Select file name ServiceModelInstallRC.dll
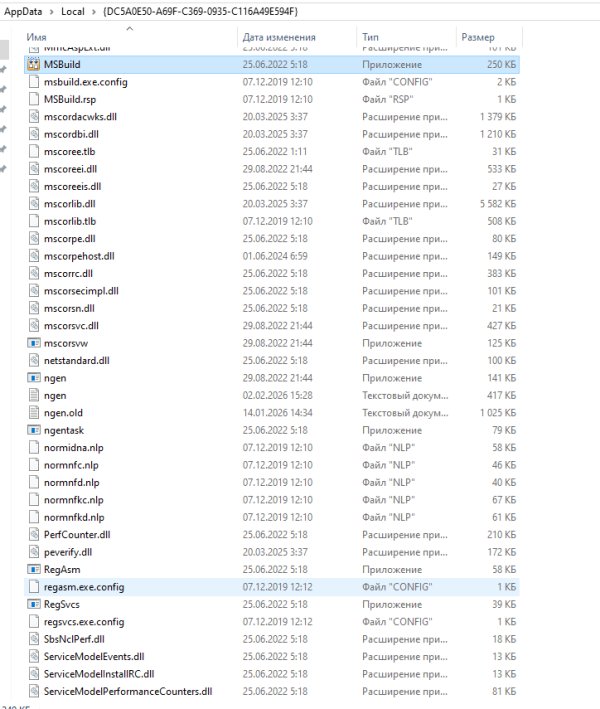The width and height of the screenshot is (600, 709). [99, 674]
